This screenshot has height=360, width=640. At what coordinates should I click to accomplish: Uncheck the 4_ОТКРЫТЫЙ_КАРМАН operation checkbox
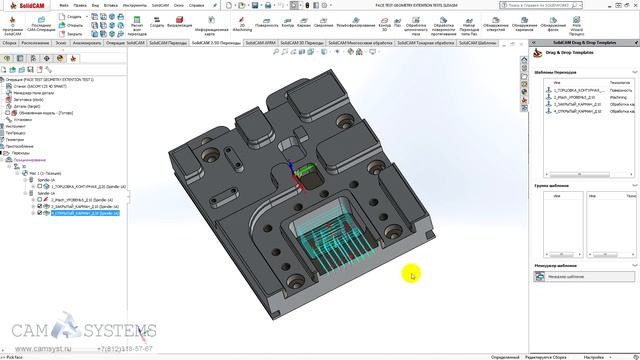coord(40,213)
